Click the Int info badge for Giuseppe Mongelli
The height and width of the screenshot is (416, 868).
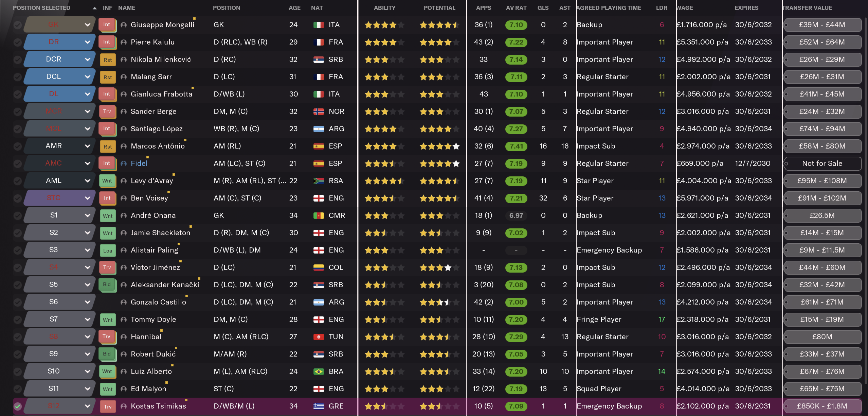107,24
